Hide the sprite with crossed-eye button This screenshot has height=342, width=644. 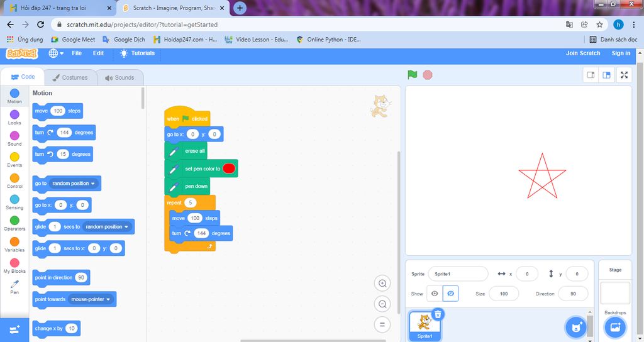[450, 294]
